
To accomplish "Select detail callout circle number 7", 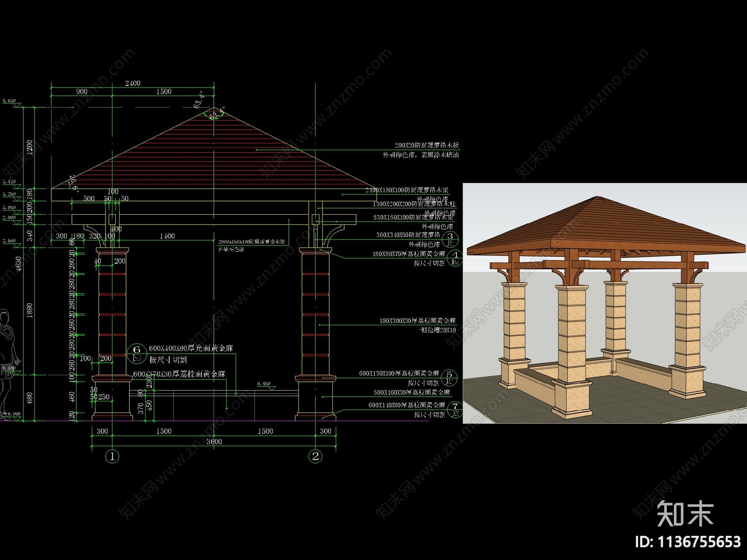I will [x=455, y=409].
